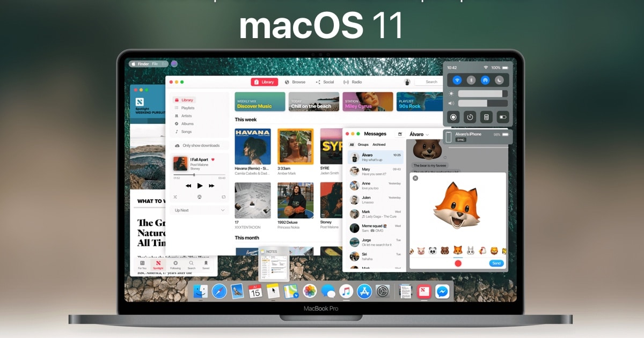The width and height of the screenshot is (644, 338).
Task: Open the Finder menu in the menu bar
Action: pos(143,64)
